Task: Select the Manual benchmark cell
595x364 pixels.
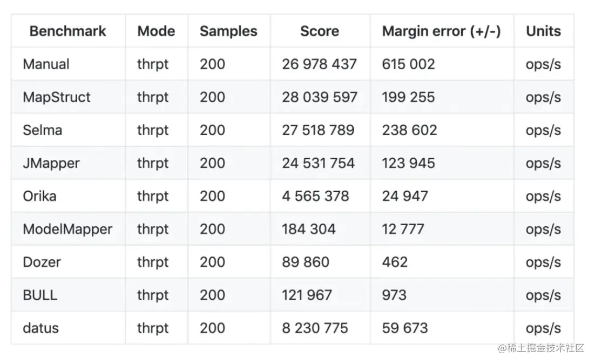Action: click(46, 64)
